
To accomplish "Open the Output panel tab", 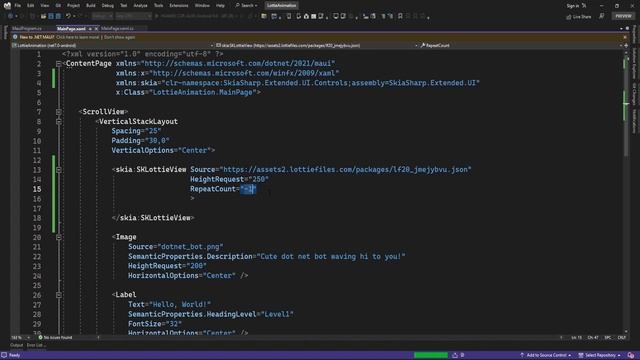I will click(x=16, y=345).
